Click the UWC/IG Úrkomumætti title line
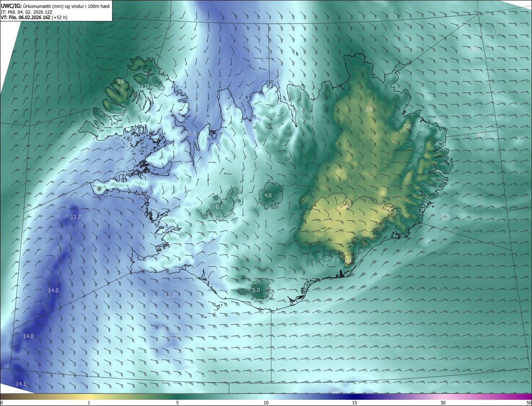 click(55, 5)
